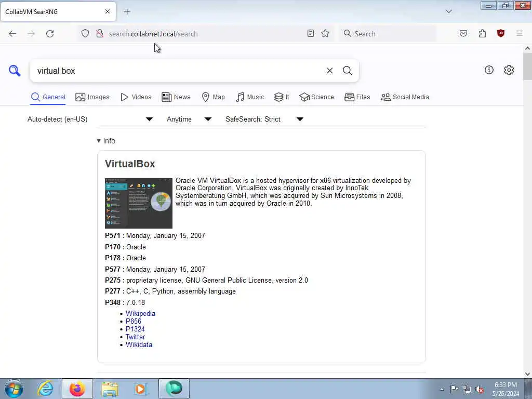Click the teal app icon in taskbar
Viewport: 532px width, 399px height.
point(174,389)
